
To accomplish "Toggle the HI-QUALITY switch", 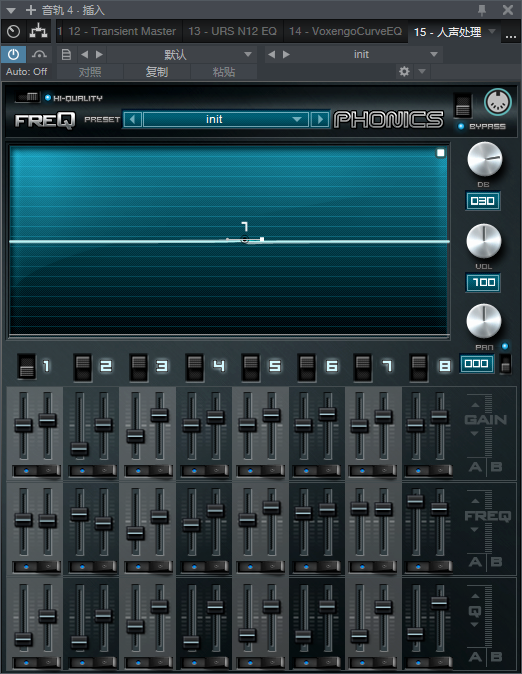I will coord(28,98).
